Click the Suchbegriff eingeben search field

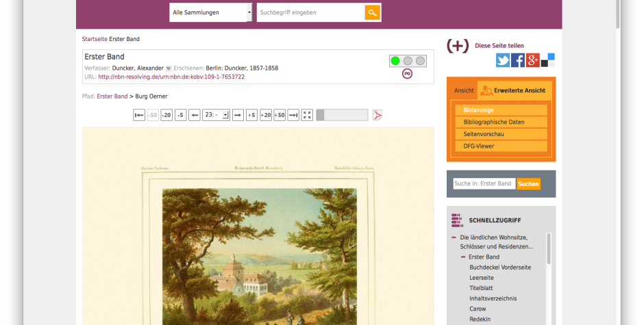tap(310, 13)
